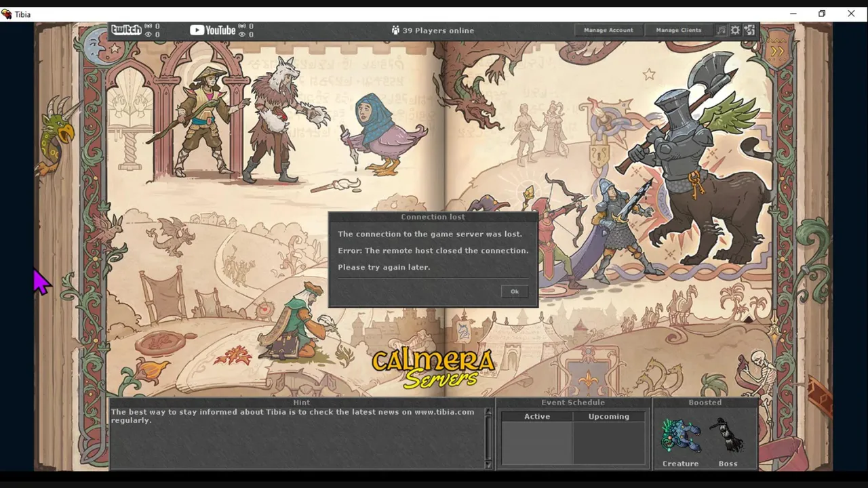Click the YouTube viewers eye icon

[x=241, y=35]
